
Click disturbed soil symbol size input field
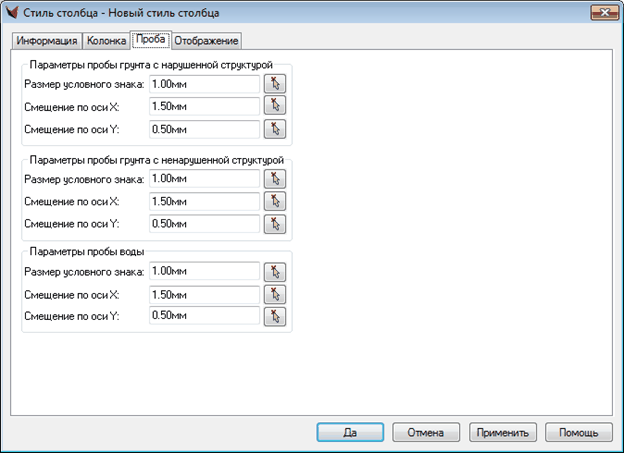coord(203,83)
